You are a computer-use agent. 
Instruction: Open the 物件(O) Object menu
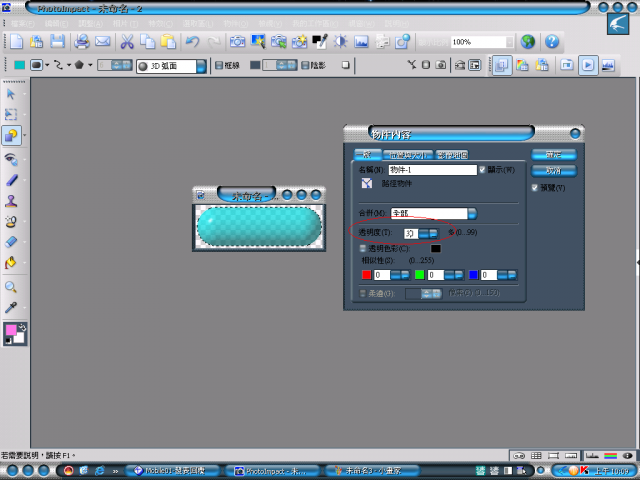pos(236,24)
